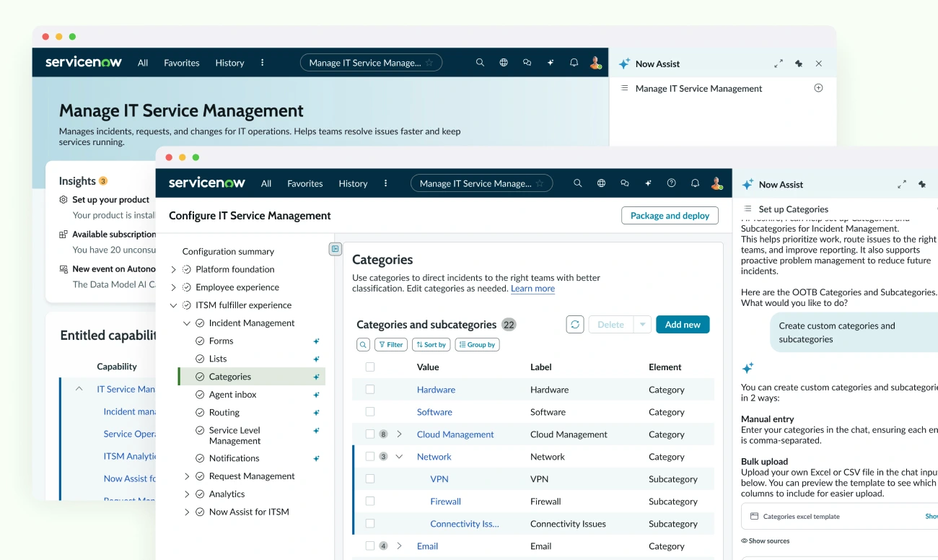The width and height of the screenshot is (938, 560).
Task: Click new chat plus icon in back window
Action: click(818, 88)
